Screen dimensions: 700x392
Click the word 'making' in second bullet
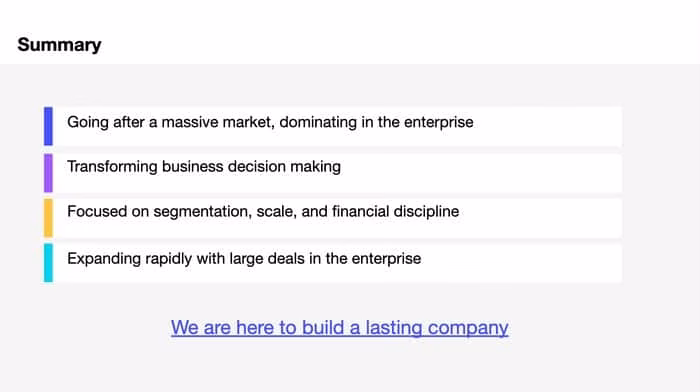[315, 167]
